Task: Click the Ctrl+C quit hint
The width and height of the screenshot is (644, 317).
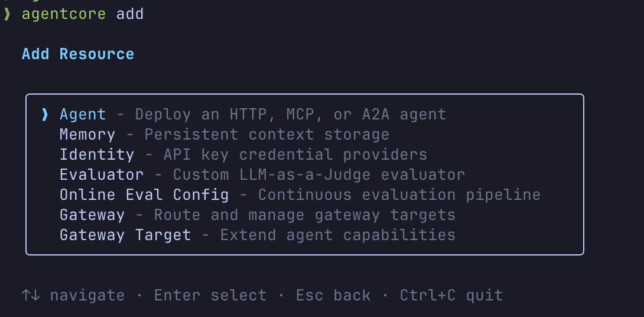Action: [x=451, y=295]
